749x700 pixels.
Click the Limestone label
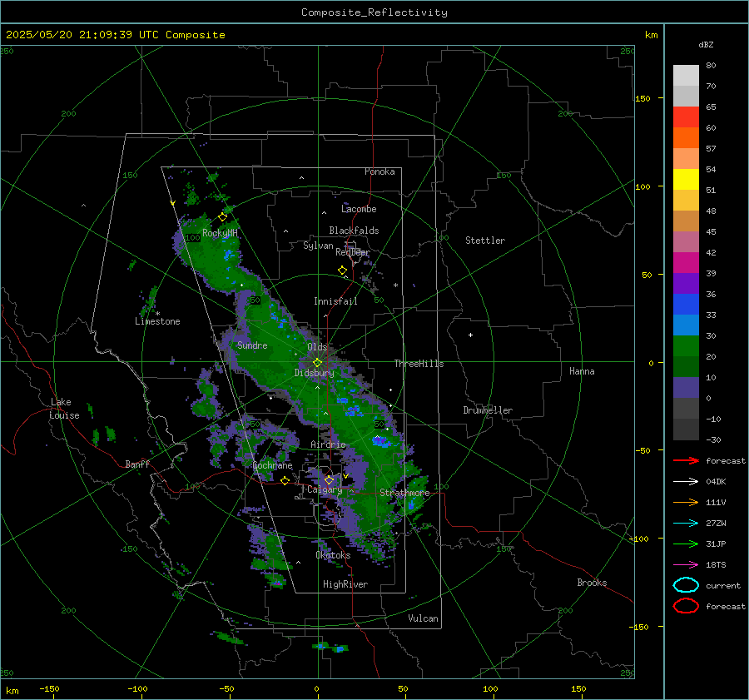(x=157, y=321)
